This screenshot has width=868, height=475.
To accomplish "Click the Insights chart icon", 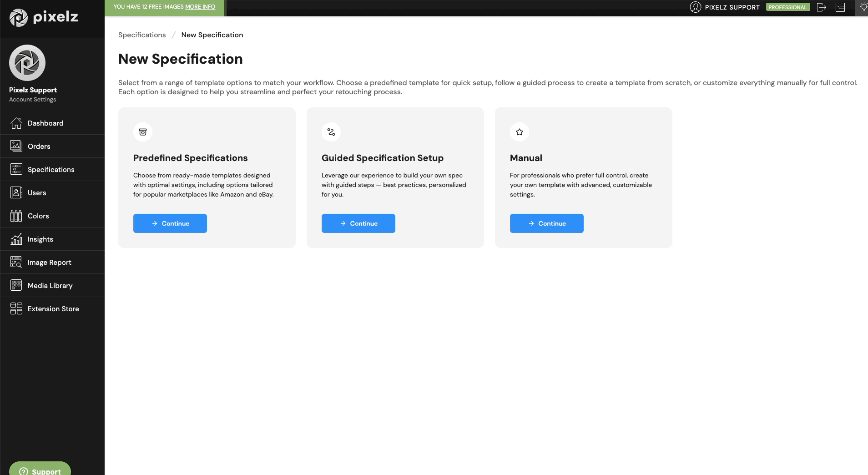I will click(16, 239).
